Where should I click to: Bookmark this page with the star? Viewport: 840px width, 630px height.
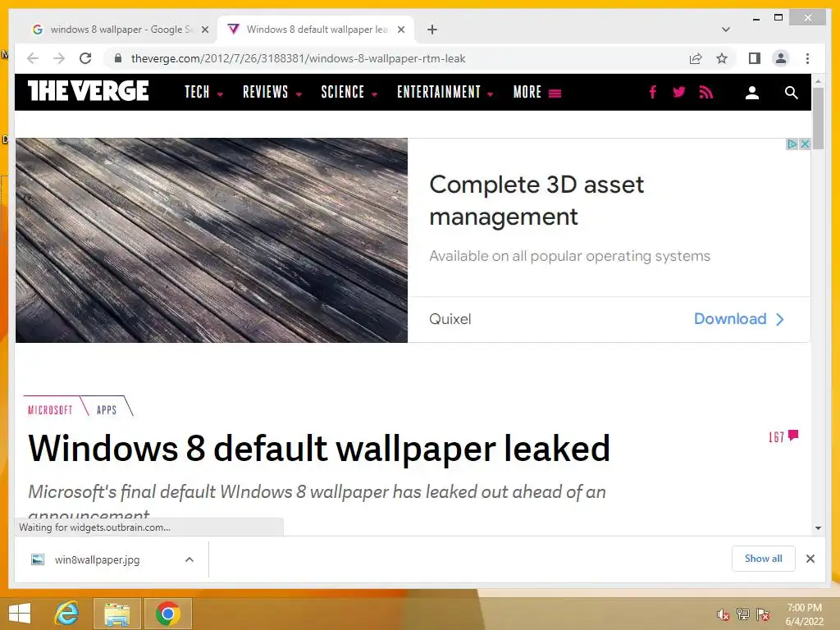click(x=722, y=58)
